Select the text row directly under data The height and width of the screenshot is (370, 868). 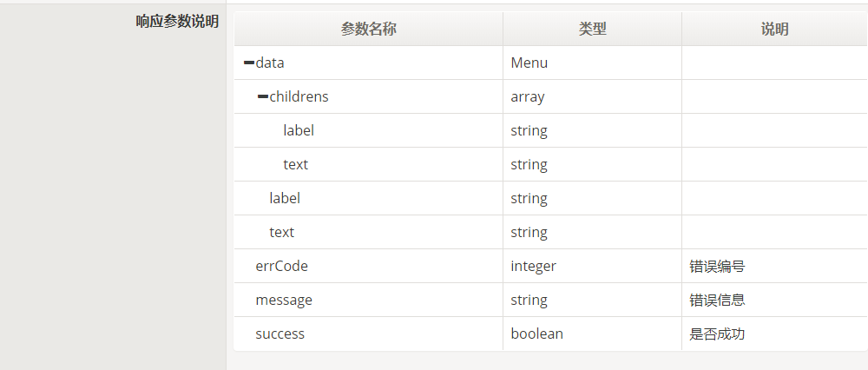[x=551, y=232]
